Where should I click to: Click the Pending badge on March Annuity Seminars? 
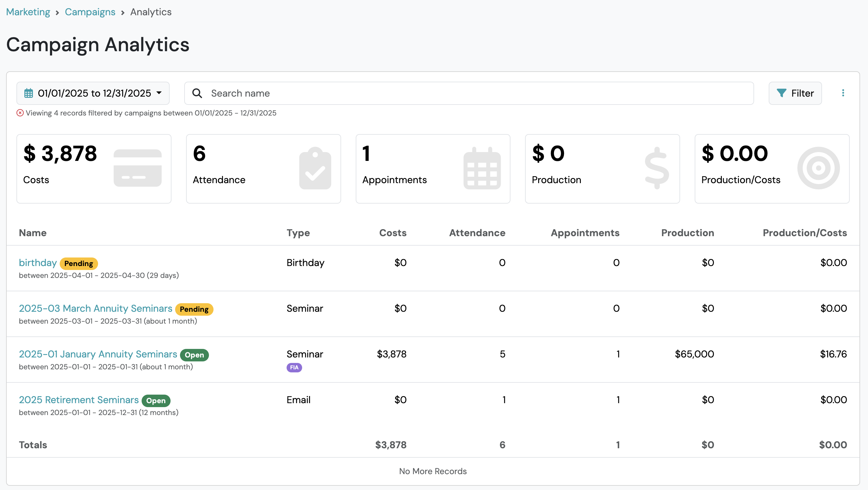tap(194, 309)
